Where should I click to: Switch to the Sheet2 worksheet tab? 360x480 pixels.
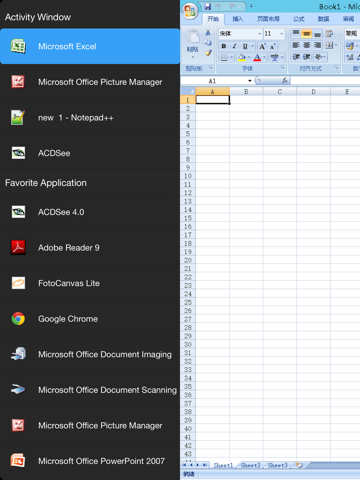(x=250, y=465)
